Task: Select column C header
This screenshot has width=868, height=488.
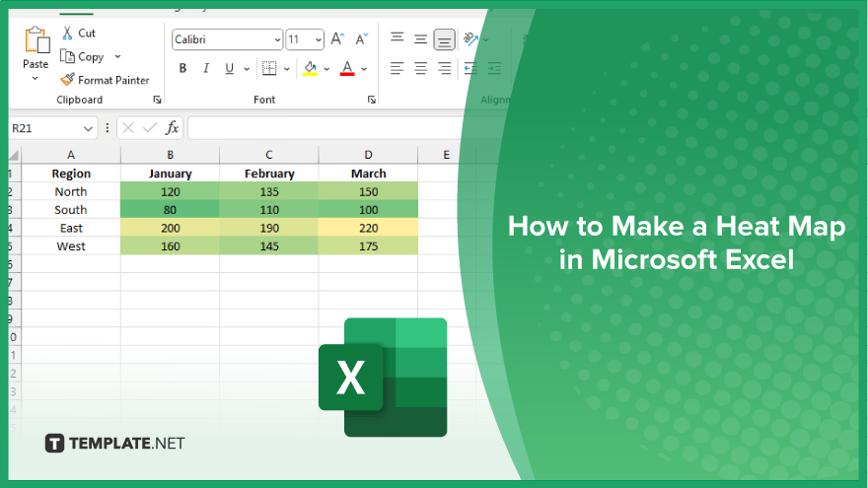Action: (269, 155)
